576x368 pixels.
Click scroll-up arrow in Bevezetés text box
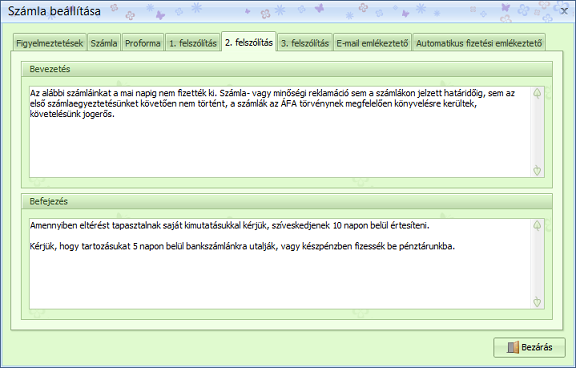point(537,93)
